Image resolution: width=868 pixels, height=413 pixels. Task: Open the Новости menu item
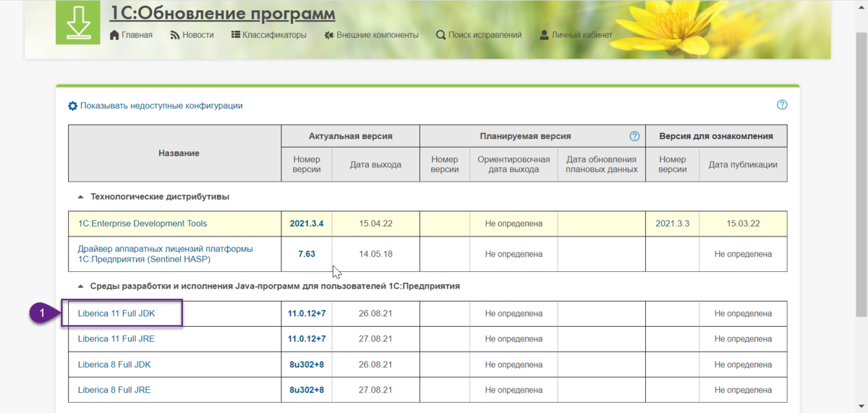tap(192, 35)
